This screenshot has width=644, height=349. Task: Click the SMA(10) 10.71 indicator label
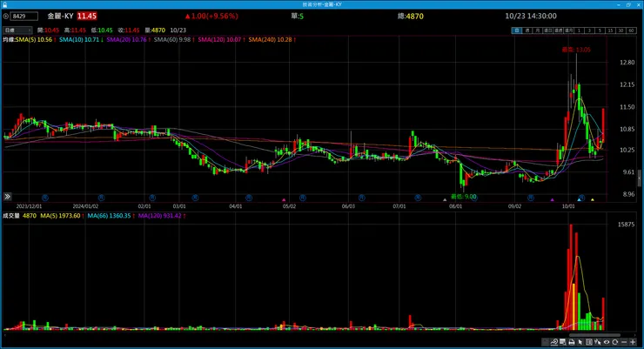click(79, 40)
